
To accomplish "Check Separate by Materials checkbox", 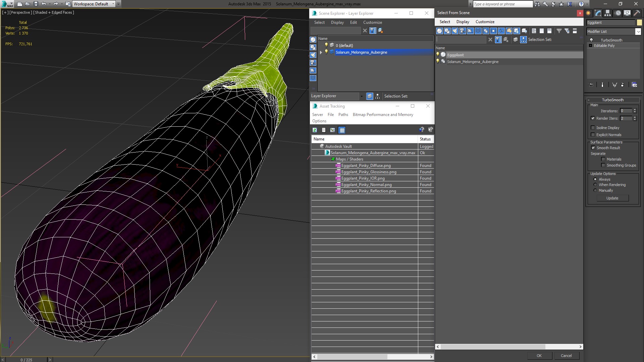I will click(x=603, y=159).
